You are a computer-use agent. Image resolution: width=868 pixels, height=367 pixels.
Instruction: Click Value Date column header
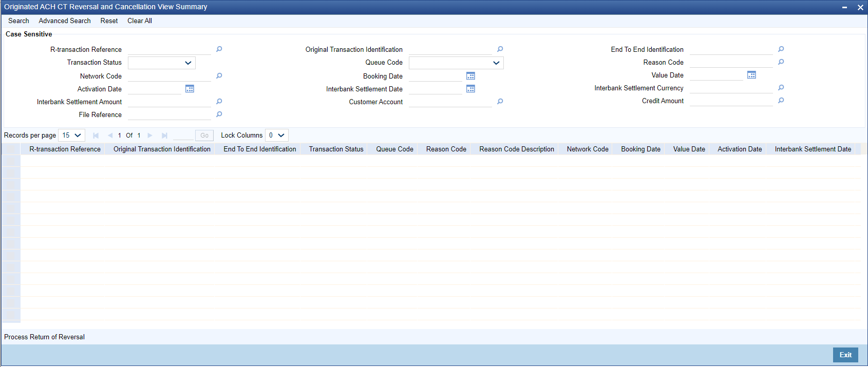coord(689,149)
